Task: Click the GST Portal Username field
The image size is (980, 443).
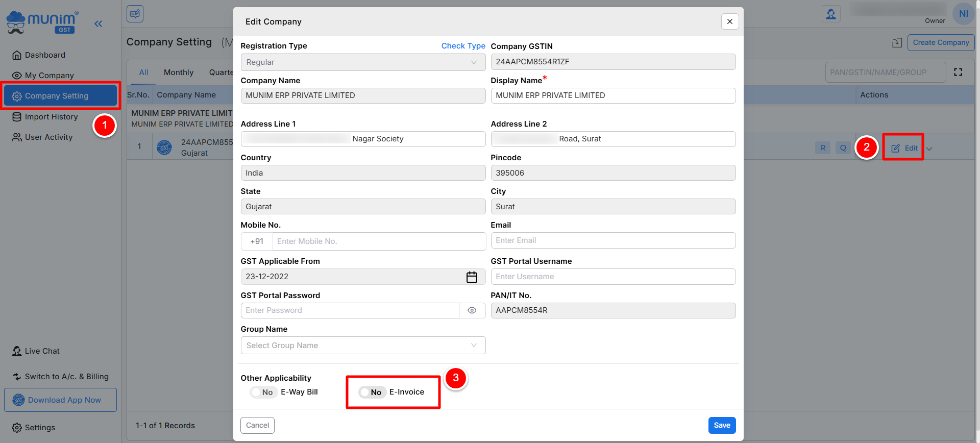Action: (x=613, y=277)
